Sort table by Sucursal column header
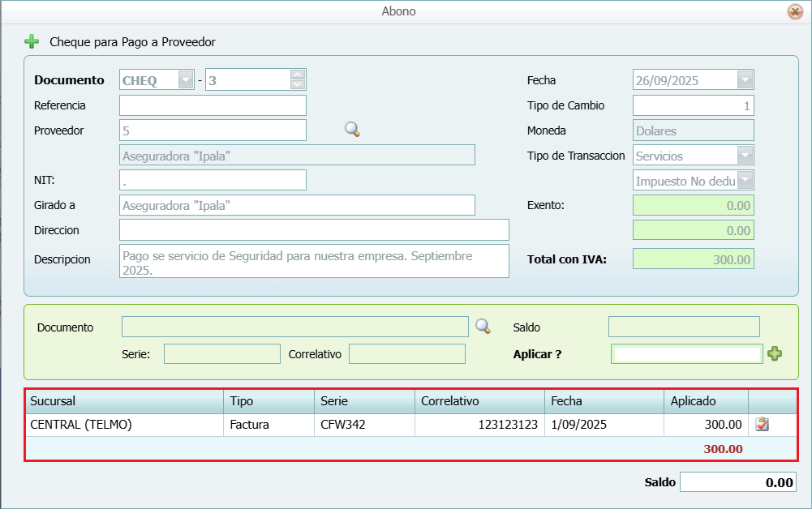This screenshot has height=509, width=812. 125,401
